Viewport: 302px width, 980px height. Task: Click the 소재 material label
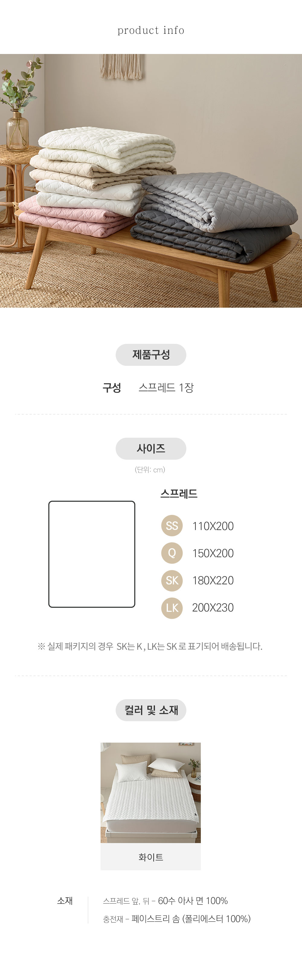click(x=65, y=900)
